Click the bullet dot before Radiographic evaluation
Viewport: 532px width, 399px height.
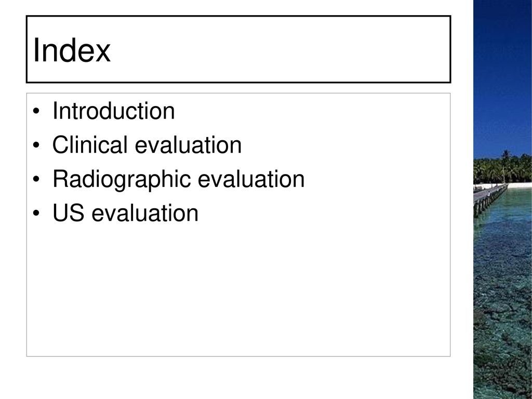pos(36,179)
